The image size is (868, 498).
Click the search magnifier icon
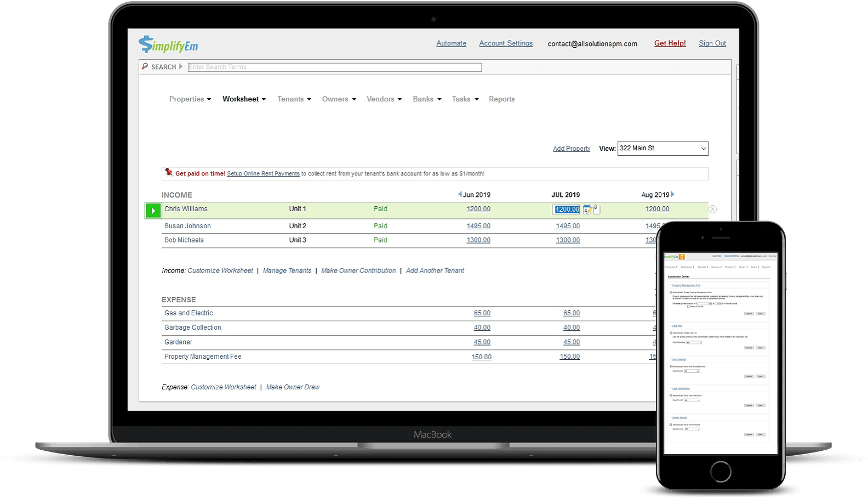coord(145,66)
